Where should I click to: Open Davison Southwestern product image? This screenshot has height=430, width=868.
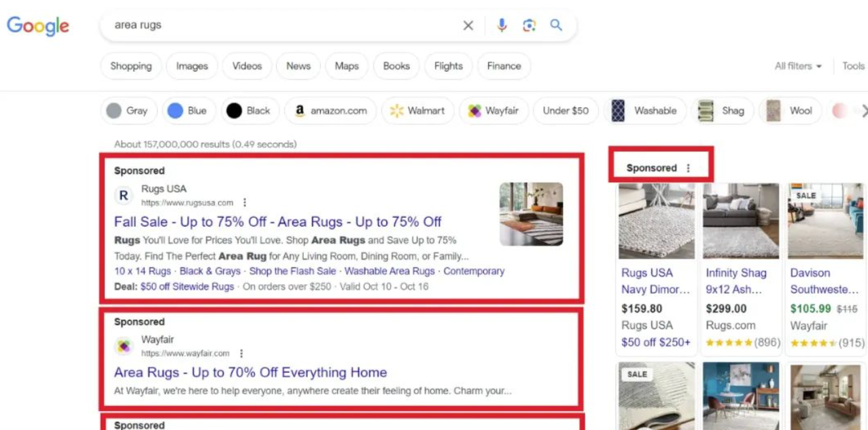click(x=826, y=220)
